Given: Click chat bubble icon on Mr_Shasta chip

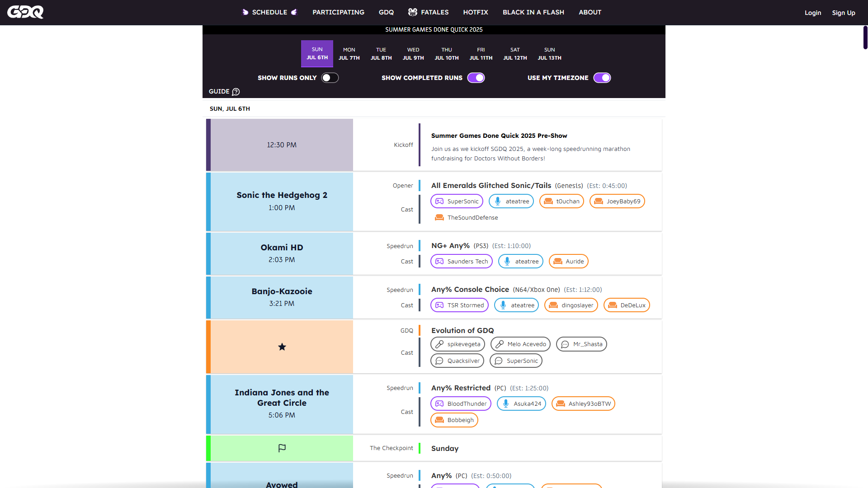Looking at the screenshot, I should coord(565,344).
